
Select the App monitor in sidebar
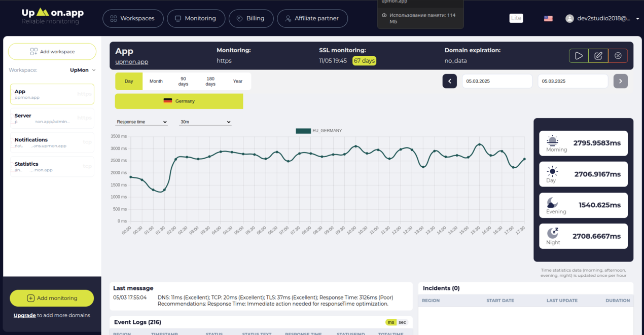pyautogui.click(x=52, y=94)
